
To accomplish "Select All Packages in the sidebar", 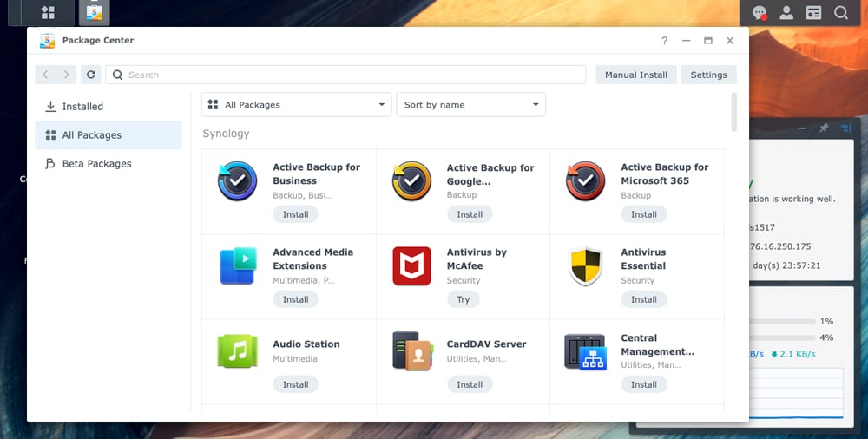I will pos(108,135).
